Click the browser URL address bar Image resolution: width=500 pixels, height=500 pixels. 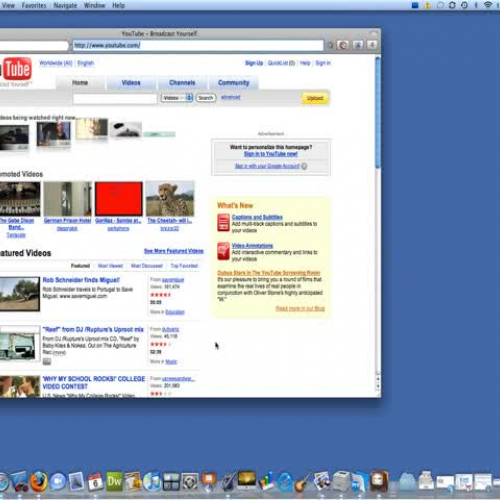[x=198, y=45]
